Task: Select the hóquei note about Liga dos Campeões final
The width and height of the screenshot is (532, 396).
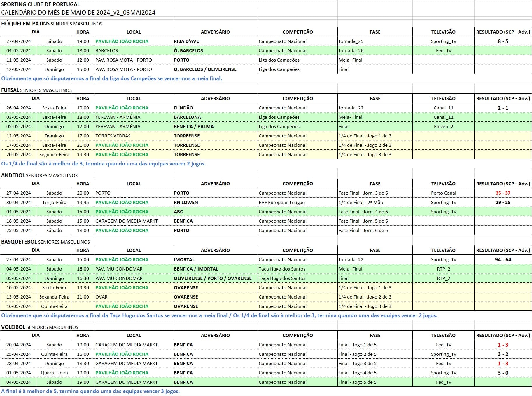Action: 112,78
